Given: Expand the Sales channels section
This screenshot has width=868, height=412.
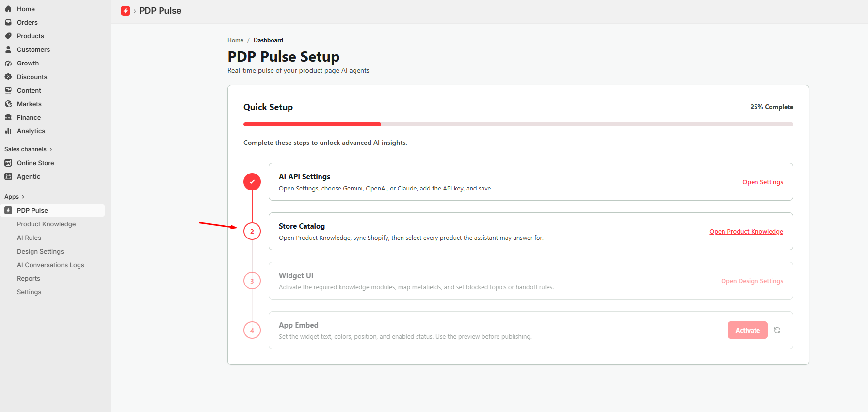Looking at the screenshot, I should pos(28,149).
